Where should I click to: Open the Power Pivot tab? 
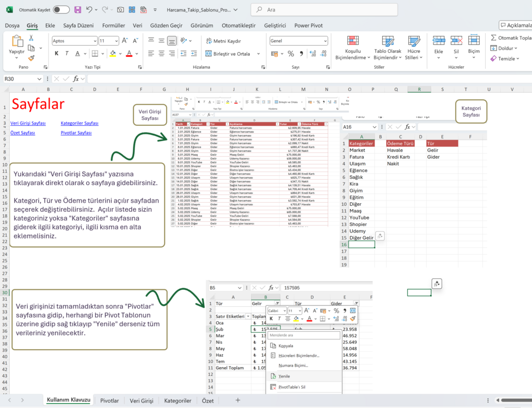pos(308,26)
